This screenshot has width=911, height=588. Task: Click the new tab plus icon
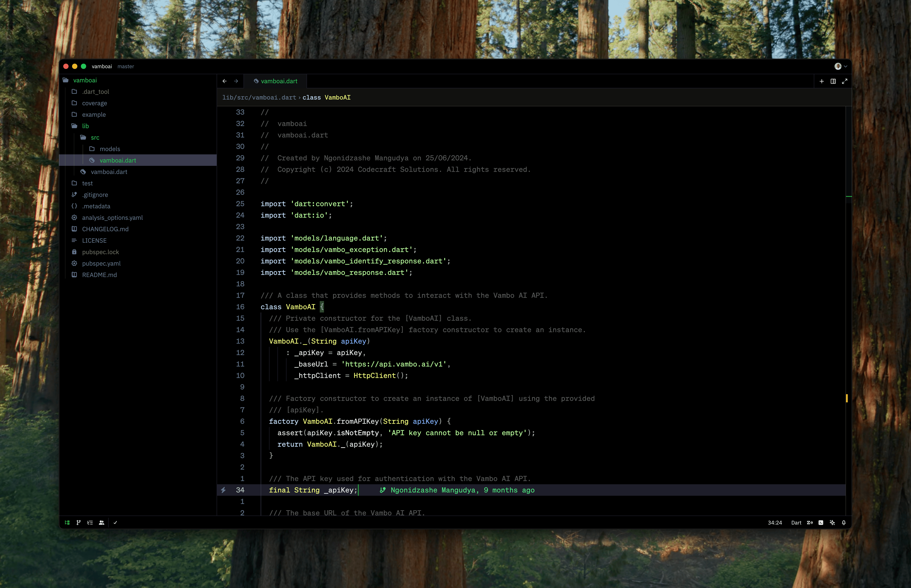tap(822, 81)
